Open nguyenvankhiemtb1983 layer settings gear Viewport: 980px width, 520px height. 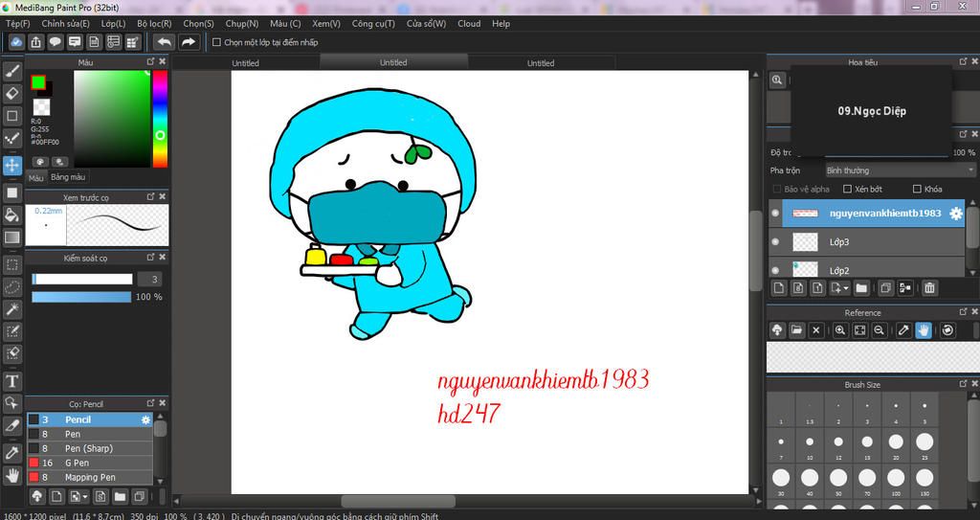click(956, 214)
